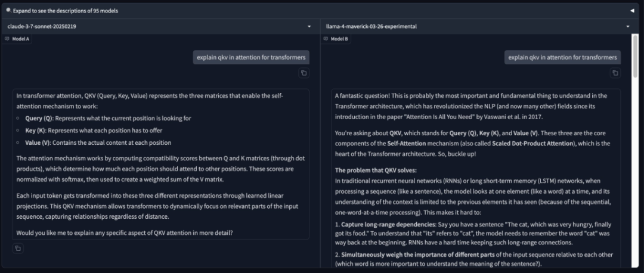Select the user prompt bubble in Model A
Screen dimensions: 644x273
251,57
